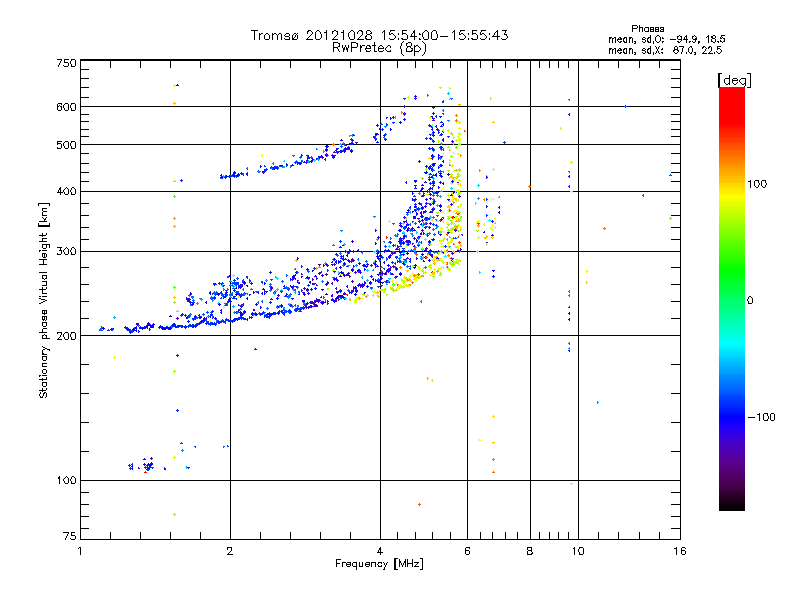Click the phase colorbar scale
This screenshot has height=600, width=800.
click(x=732, y=298)
